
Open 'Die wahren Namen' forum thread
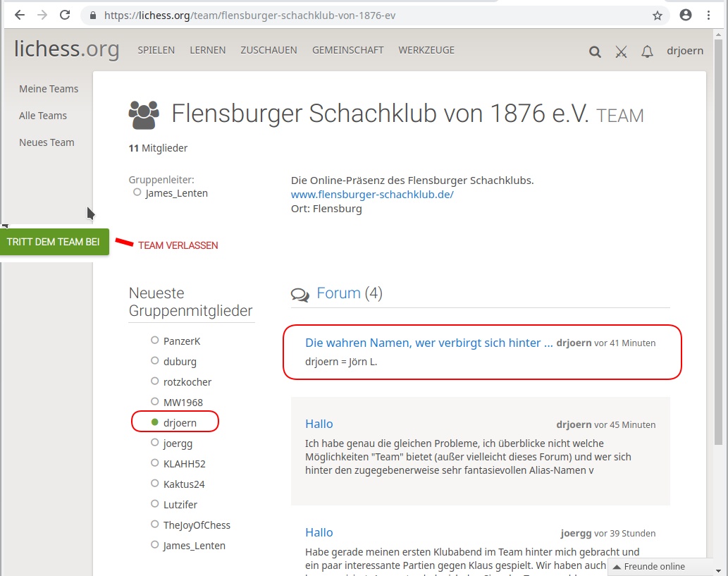pyautogui.click(x=428, y=343)
